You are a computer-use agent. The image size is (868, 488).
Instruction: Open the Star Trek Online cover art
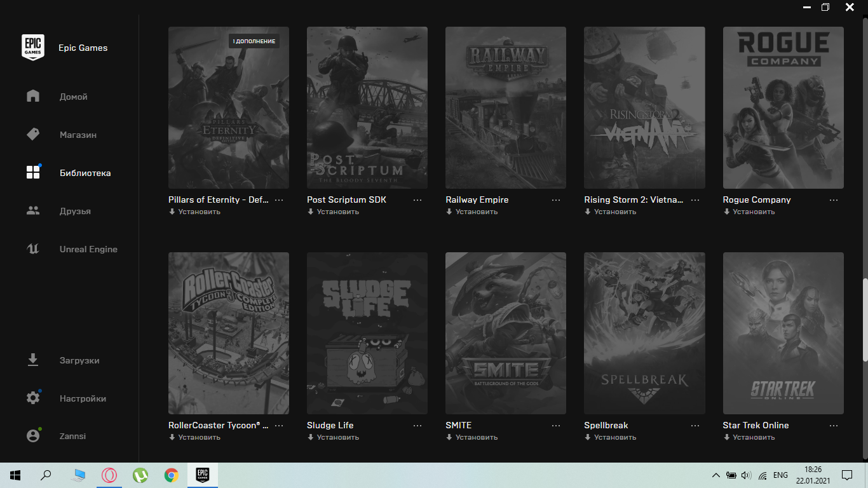point(783,333)
